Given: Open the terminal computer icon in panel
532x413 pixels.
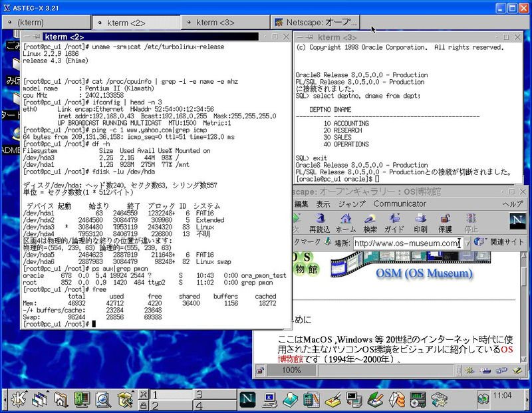Looking at the screenshot, I should [270, 400].
